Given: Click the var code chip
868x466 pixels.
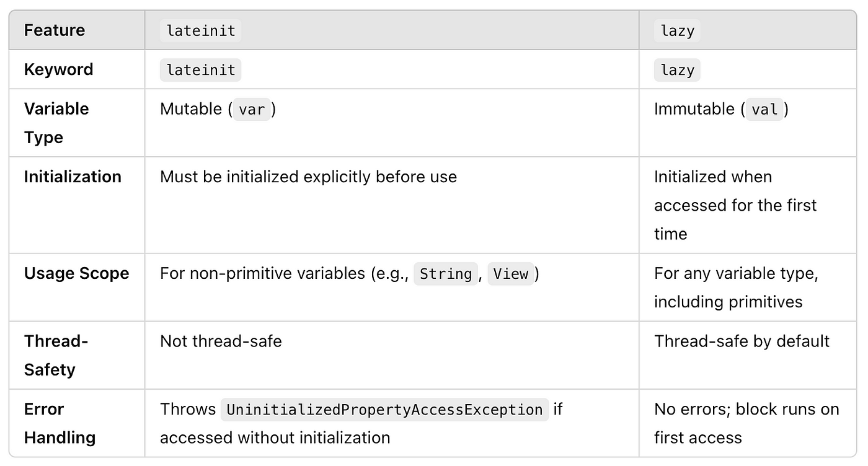Looking at the screenshot, I should (252, 110).
